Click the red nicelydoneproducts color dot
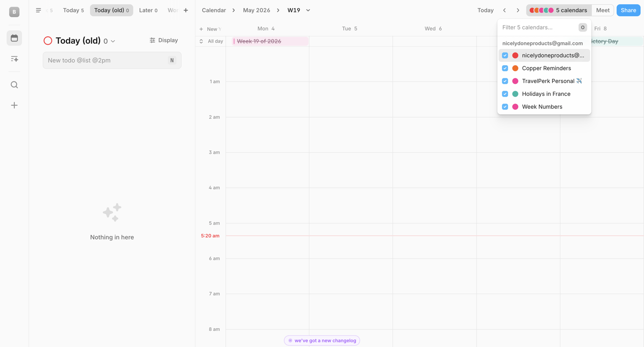This screenshot has height=347, width=644. tap(515, 55)
